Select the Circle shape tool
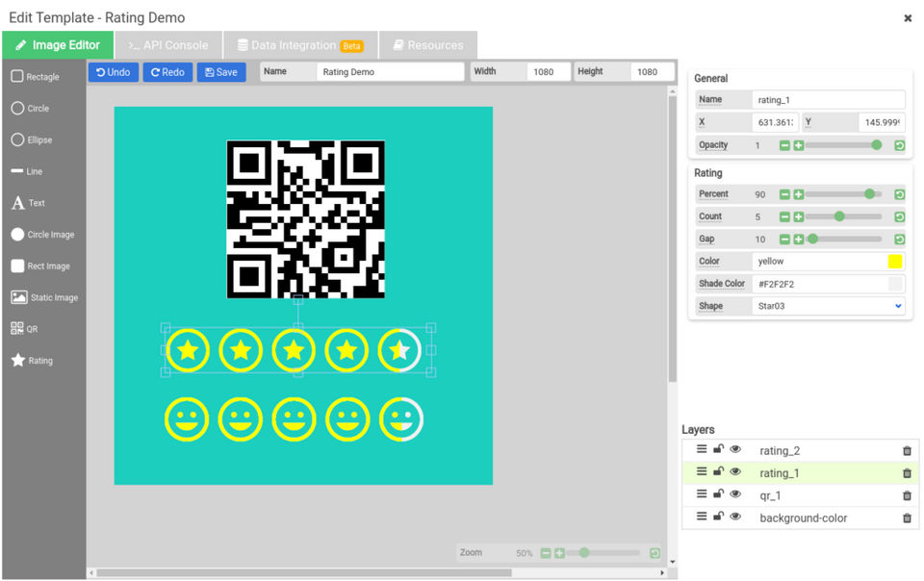 pos(30,109)
